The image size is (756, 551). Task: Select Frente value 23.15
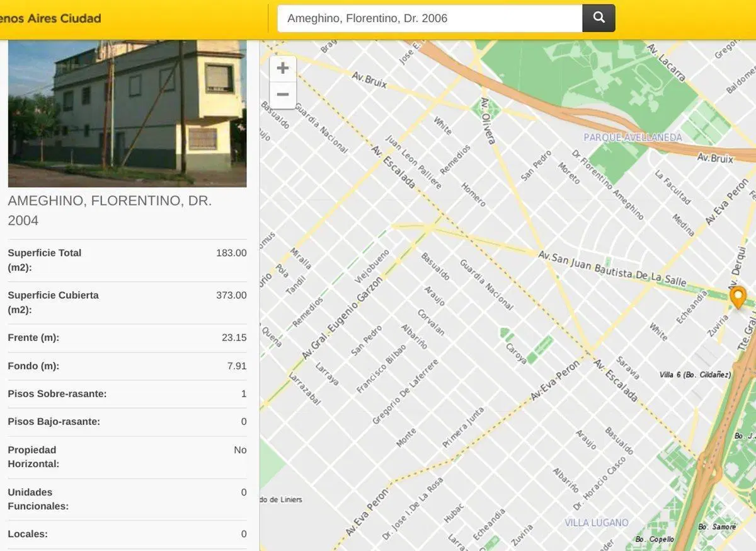pyautogui.click(x=234, y=337)
